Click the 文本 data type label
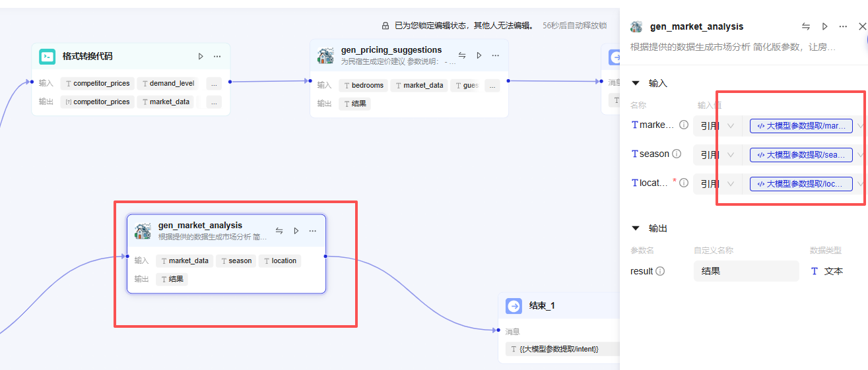The image size is (868, 370). coord(834,271)
